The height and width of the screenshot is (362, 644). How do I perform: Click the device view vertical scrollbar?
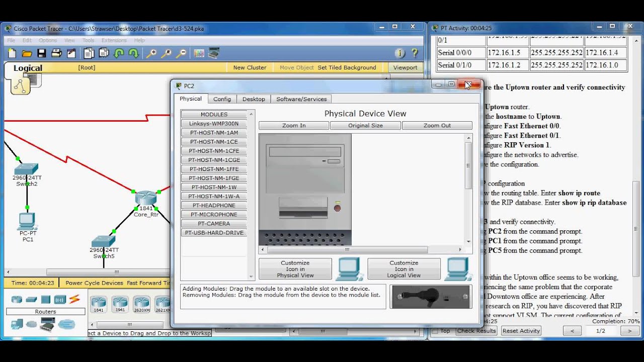point(468,166)
